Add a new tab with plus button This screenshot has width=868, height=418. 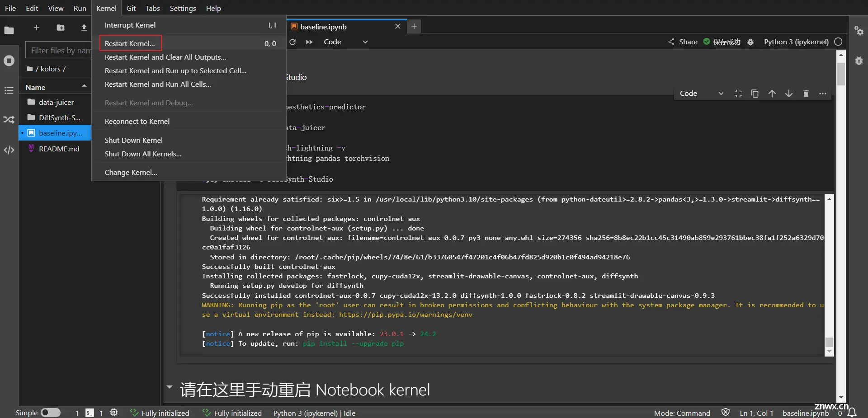coord(414,26)
